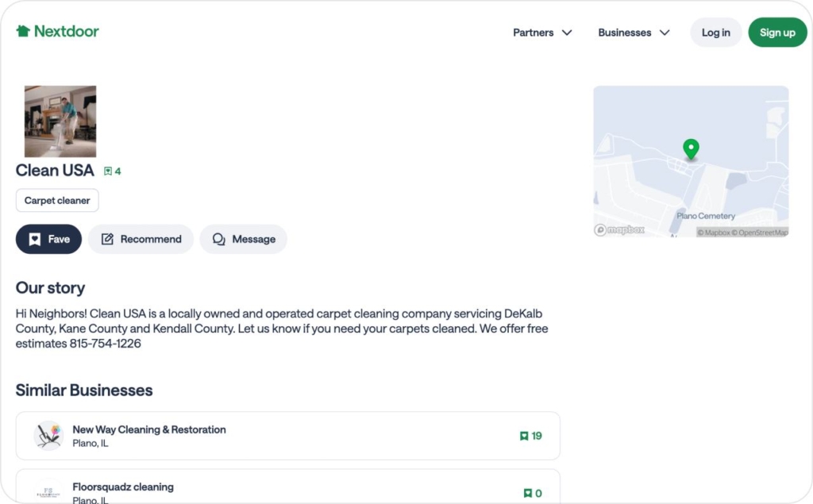Click the 19 bookmark badge for New Way Cleaning
The width and height of the screenshot is (813, 504).
(530, 435)
